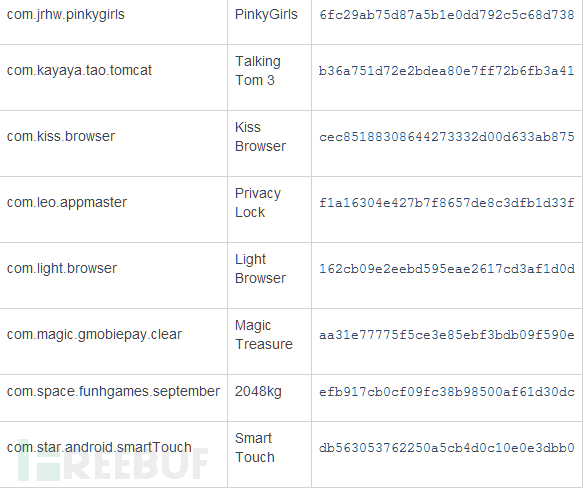Click hash starting with 162cb09e2eeb
This screenshot has width=583, height=488.
pos(447,269)
